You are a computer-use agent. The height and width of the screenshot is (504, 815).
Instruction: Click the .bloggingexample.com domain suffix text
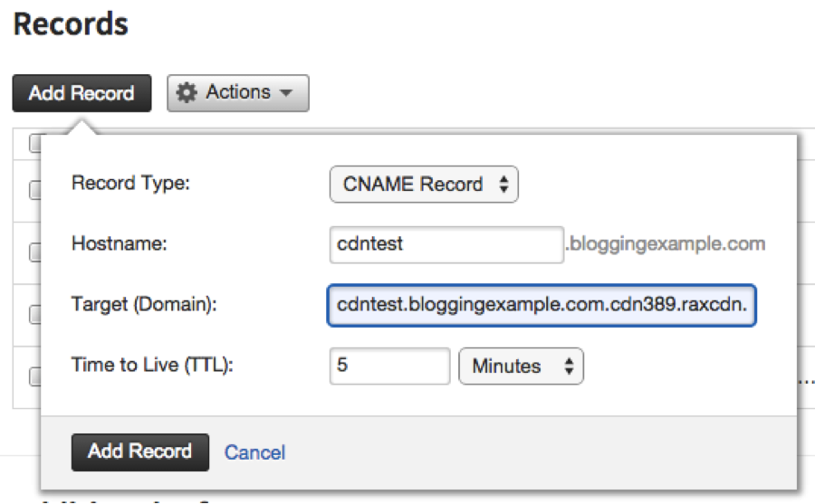pos(666,243)
